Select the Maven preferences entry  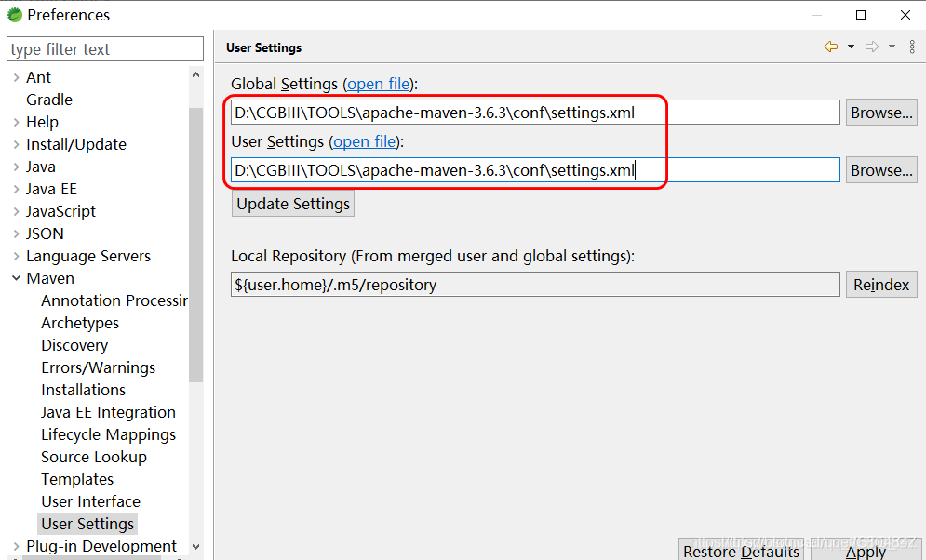(x=50, y=278)
